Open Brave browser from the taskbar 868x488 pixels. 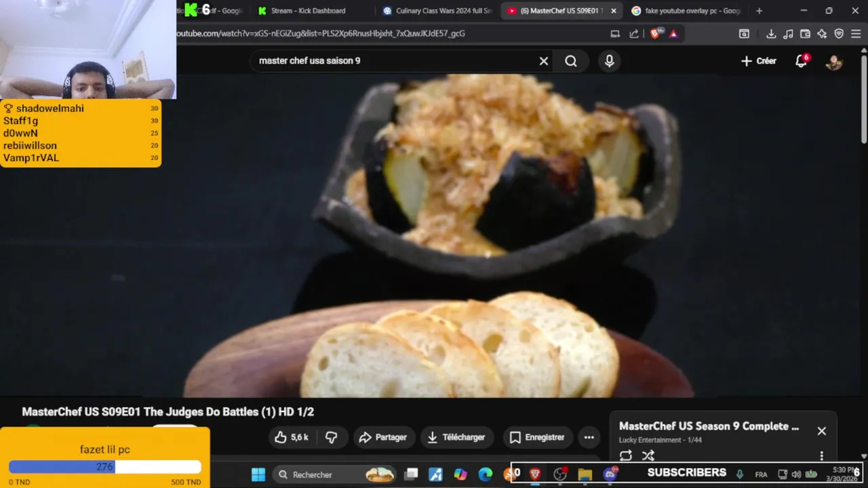pos(535,474)
